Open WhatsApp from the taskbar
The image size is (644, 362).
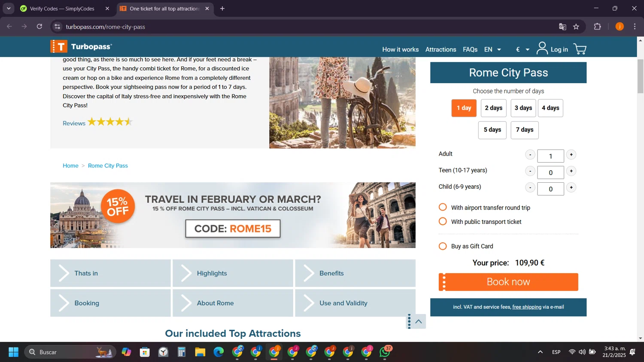pyautogui.click(x=386, y=352)
